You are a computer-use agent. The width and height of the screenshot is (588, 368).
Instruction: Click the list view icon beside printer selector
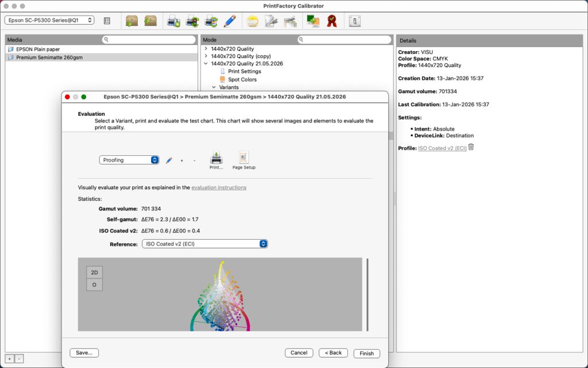tap(107, 21)
